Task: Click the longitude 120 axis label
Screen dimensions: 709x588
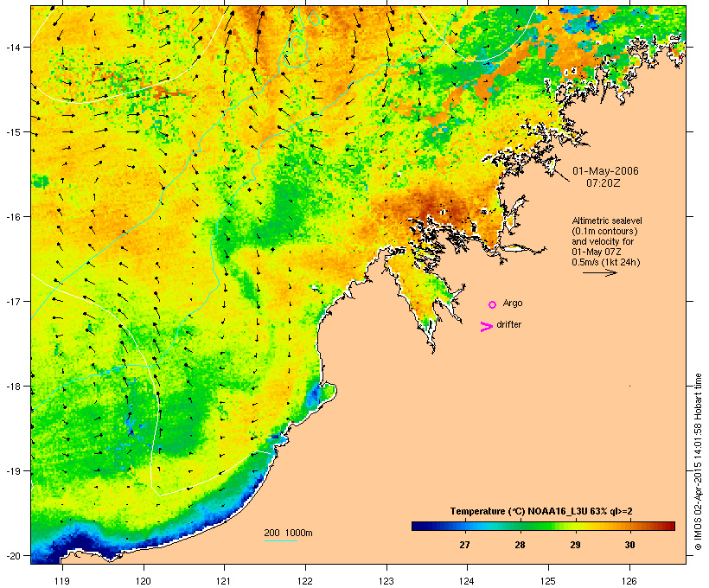Action: 144,581
